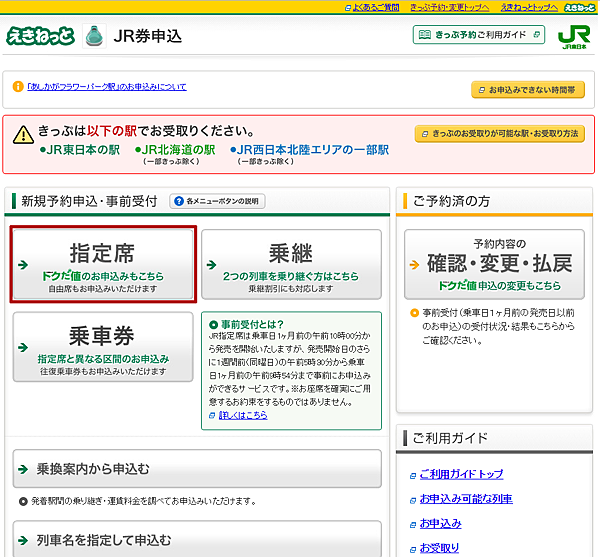Viewport: 600px width, 557px height.
Task: Click the えきねっと logo at top left
Action: point(40,36)
